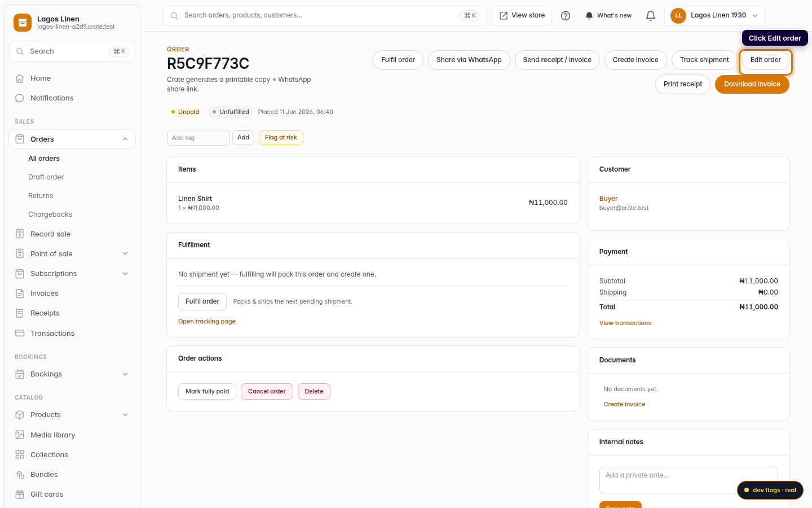Click Print receipt
The height and width of the screenshot is (508, 812).
tap(683, 84)
